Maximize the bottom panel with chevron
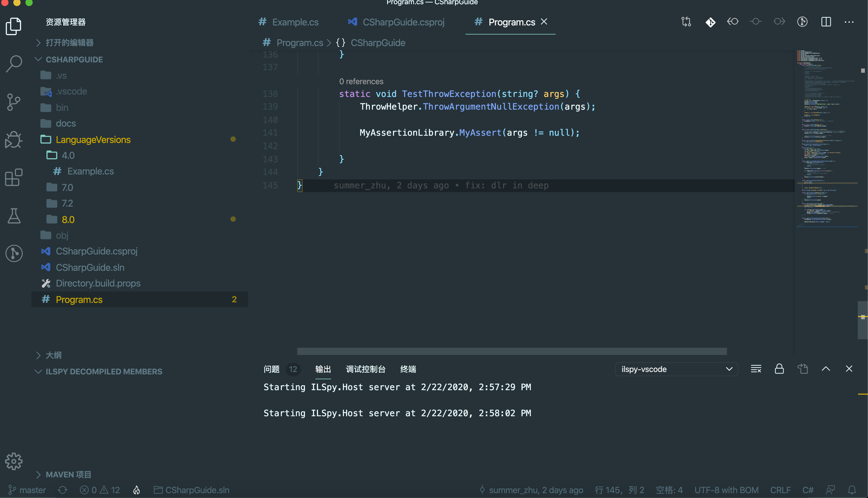The image size is (868, 498). (826, 369)
